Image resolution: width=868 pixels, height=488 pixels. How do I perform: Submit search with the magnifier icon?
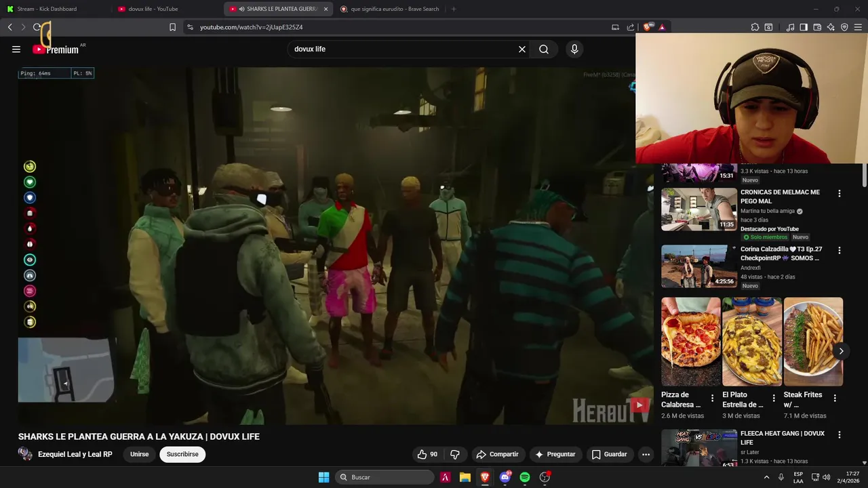click(x=544, y=49)
